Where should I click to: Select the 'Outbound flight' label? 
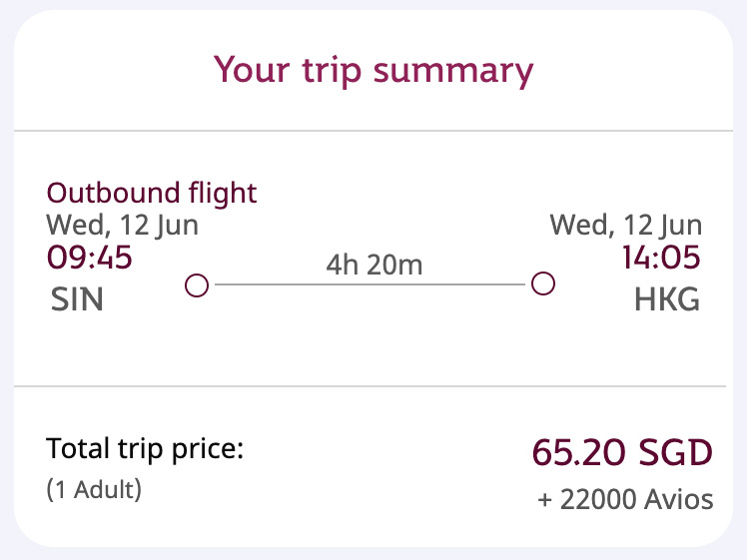coord(152,193)
